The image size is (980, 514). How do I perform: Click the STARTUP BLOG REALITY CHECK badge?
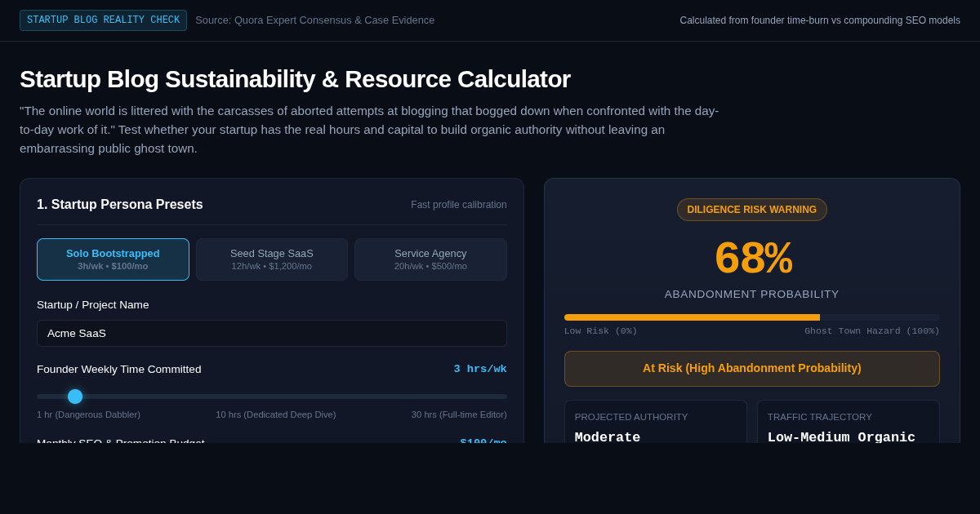pyautogui.click(x=103, y=20)
